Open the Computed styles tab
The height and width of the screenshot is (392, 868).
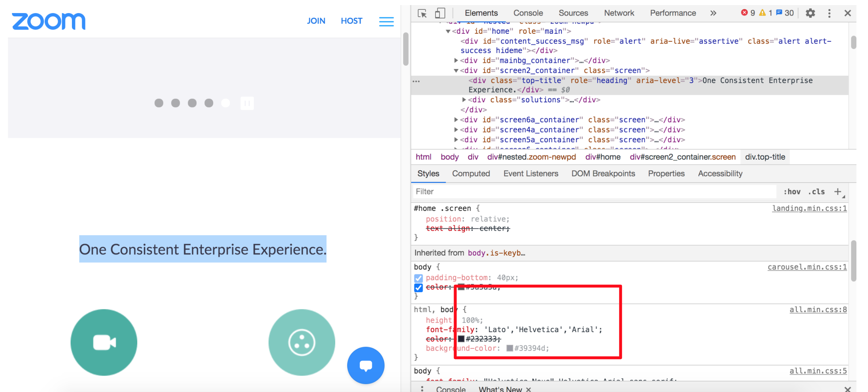point(471,173)
